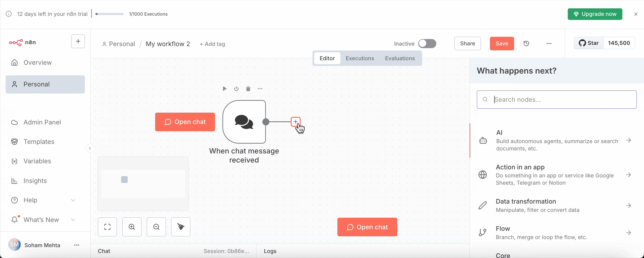
Task: Click the trial executions progress bar
Action: [109, 14]
